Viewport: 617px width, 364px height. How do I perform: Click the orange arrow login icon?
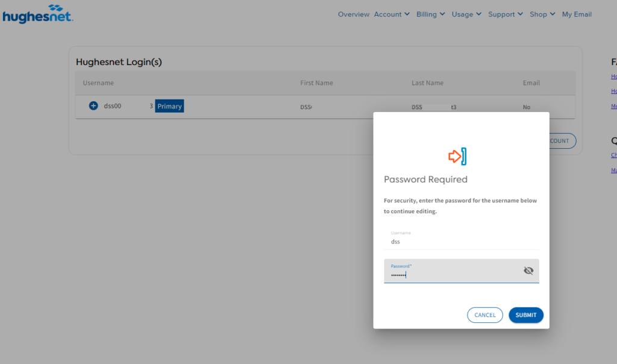(458, 157)
